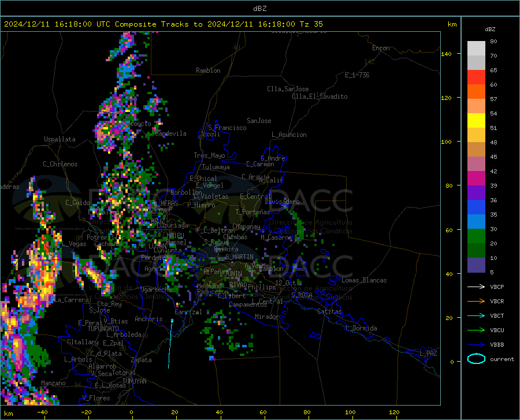Screen dimensions: 520x420
Task: Click the white VBCP arrow symbol
Action: (476, 287)
